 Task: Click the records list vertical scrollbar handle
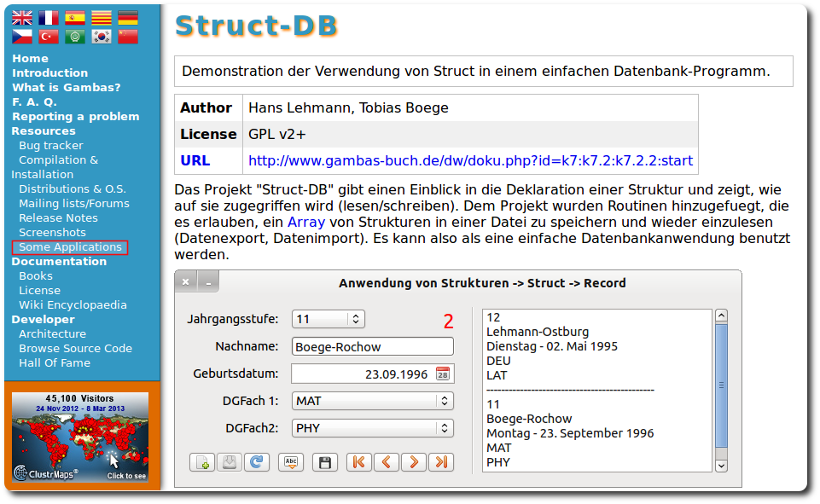(x=721, y=385)
